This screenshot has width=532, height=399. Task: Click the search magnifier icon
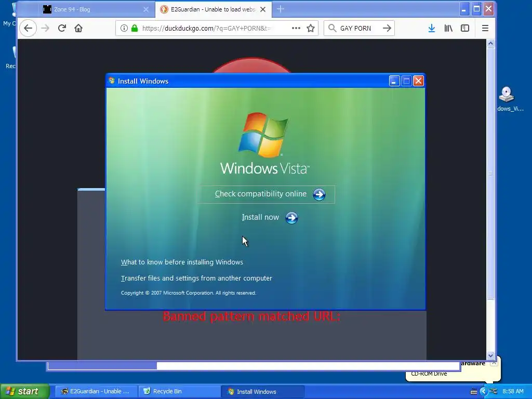(332, 28)
